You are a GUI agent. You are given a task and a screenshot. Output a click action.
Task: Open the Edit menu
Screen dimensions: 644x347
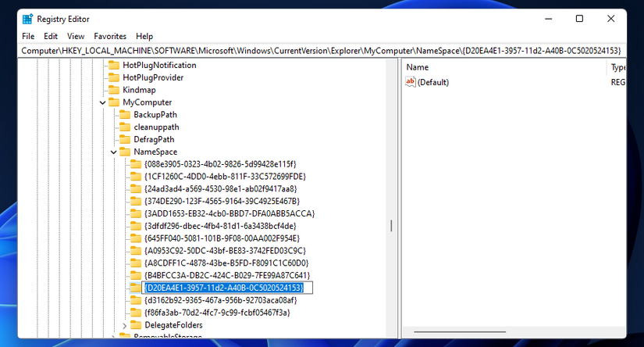[51, 36]
